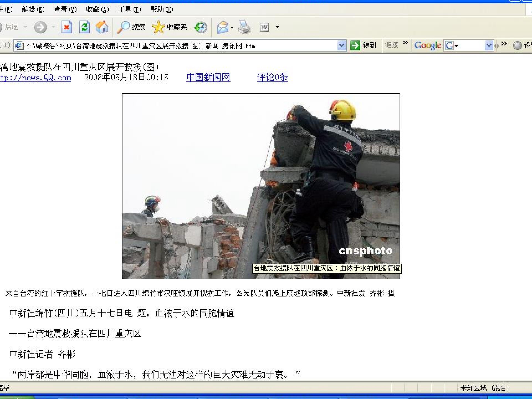Screen dimensions: 532x399
Task: Follow the 中国新闻网 source link
Action: pyautogui.click(x=208, y=77)
